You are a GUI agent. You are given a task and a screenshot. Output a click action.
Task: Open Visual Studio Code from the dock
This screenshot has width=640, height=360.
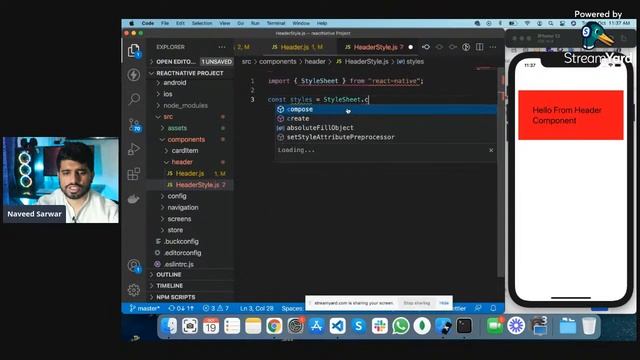[x=338, y=326]
